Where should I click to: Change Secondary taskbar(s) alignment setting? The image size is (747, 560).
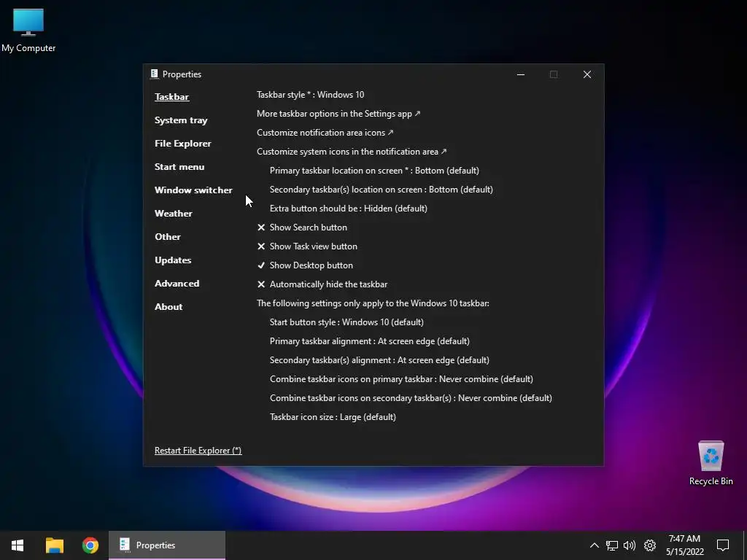[379, 360]
